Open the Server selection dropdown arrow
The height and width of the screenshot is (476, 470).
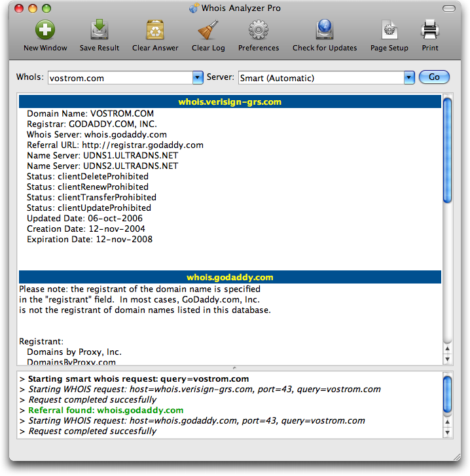point(409,78)
